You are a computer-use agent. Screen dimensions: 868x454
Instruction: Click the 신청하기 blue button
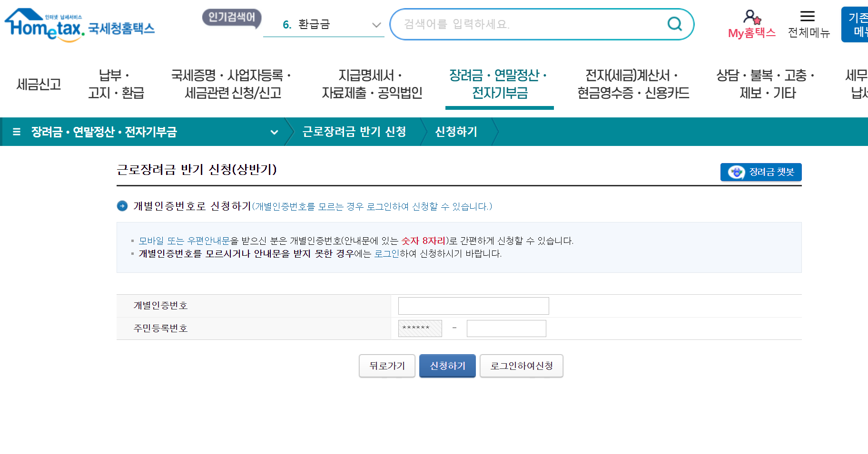[x=447, y=366]
